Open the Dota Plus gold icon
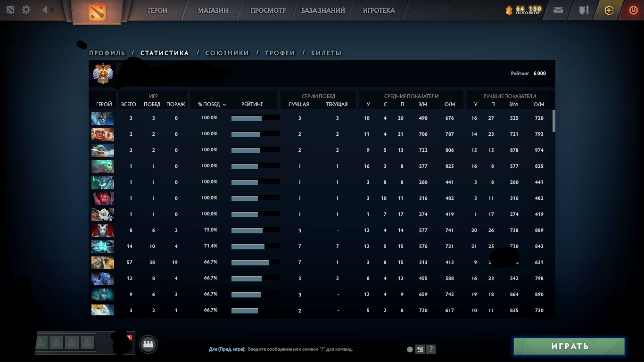 [x=609, y=10]
